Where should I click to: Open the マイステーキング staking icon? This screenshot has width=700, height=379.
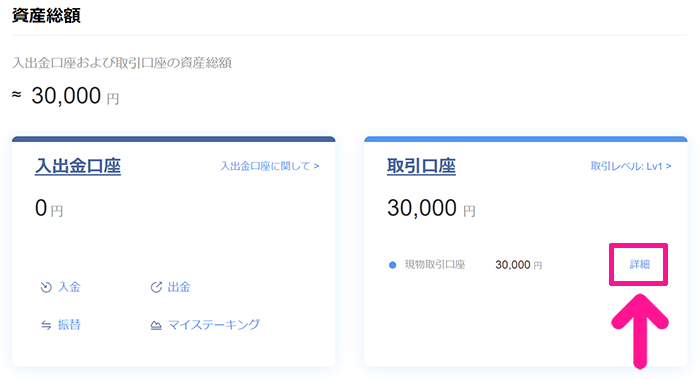point(156,325)
